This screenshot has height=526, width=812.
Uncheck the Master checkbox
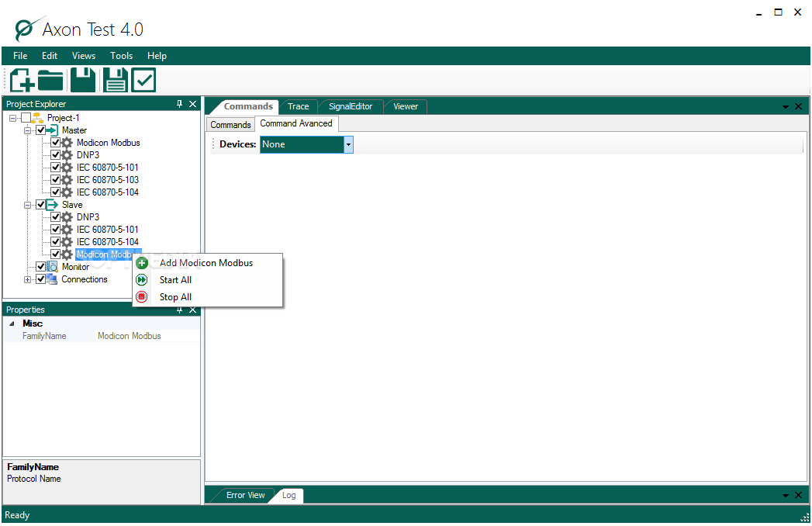click(40, 130)
